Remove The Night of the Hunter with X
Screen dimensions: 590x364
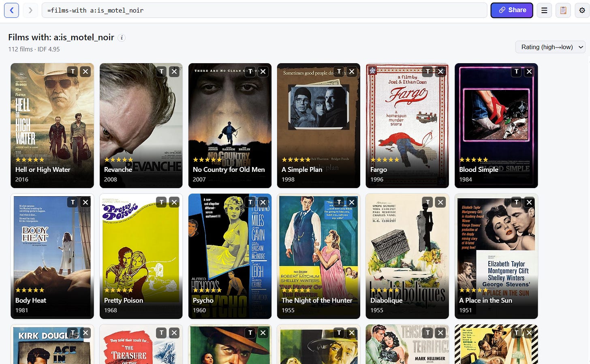point(352,202)
